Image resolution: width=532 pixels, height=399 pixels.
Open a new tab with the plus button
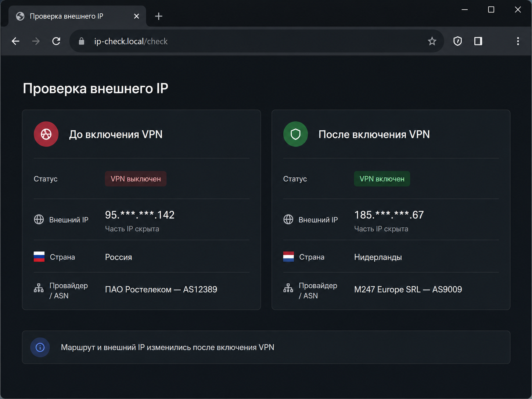[x=159, y=16]
